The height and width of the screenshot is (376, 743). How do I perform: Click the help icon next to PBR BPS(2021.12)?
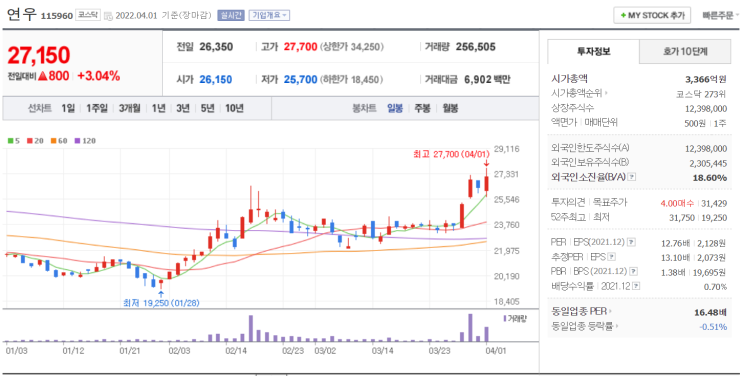click(x=634, y=272)
